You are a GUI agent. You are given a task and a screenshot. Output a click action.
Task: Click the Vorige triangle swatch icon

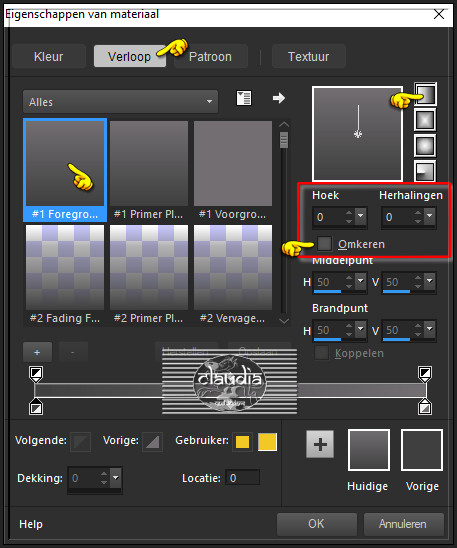point(153,442)
